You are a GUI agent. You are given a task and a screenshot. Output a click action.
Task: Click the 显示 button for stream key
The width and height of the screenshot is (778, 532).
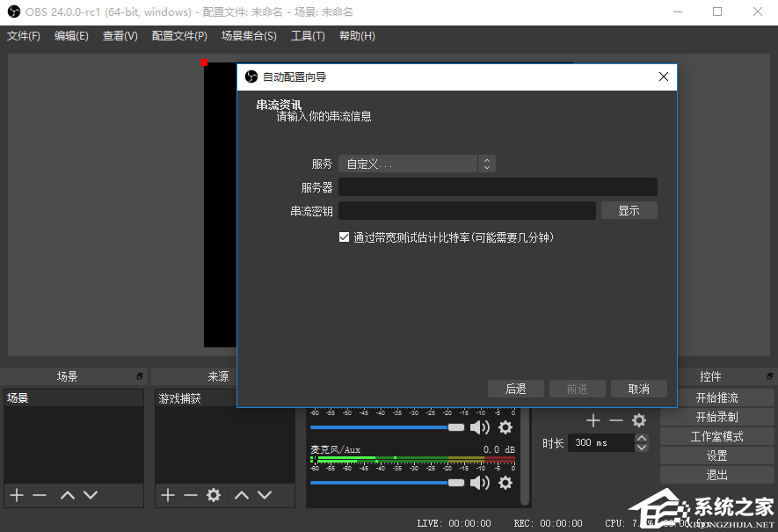pyautogui.click(x=629, y=210)
